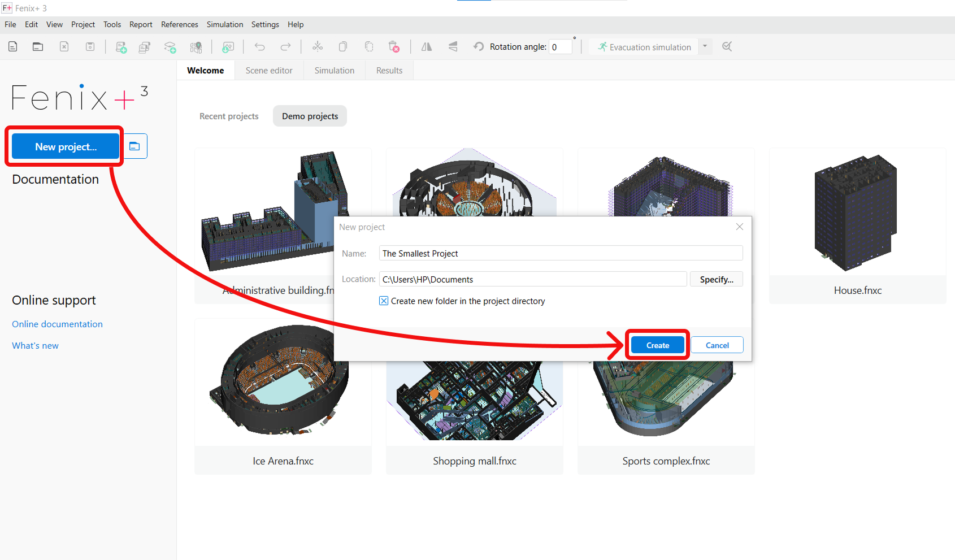Click open-folder icon button beside New project

click(x=134, y=146)
